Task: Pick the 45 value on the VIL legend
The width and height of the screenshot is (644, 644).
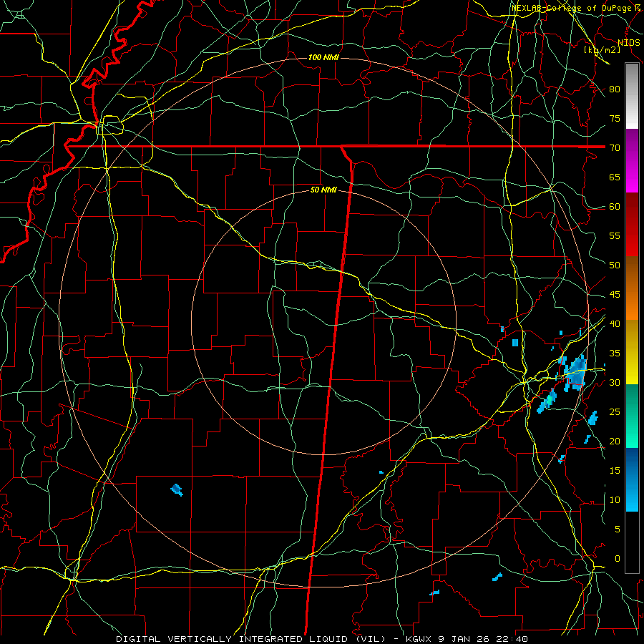Action: coord(615,295)
